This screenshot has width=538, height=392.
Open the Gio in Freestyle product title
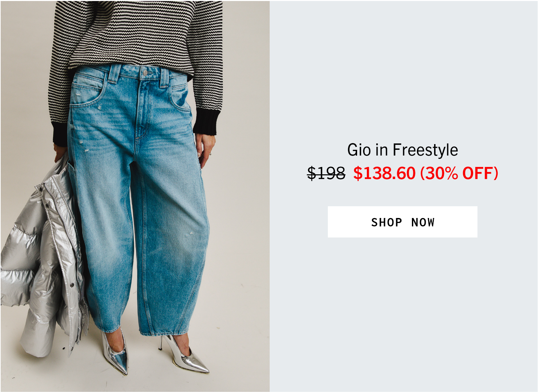[x=402, y=150]
